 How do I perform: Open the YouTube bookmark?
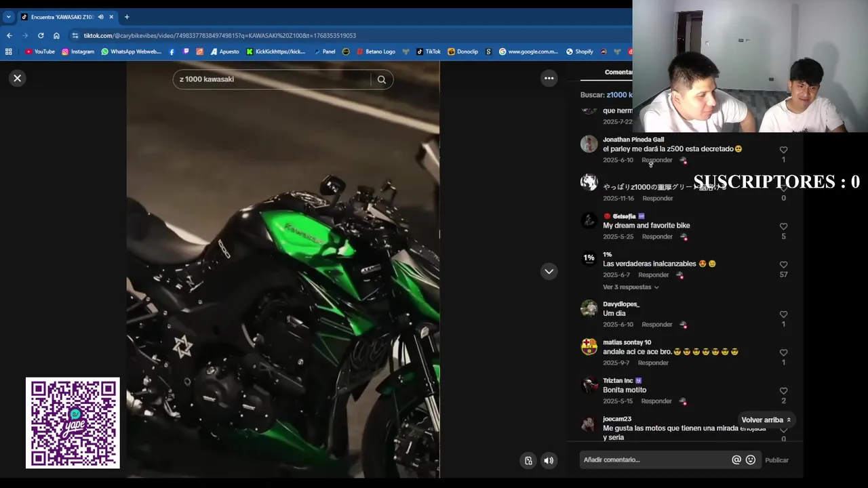pyautogui.click(x=40, y=52)
